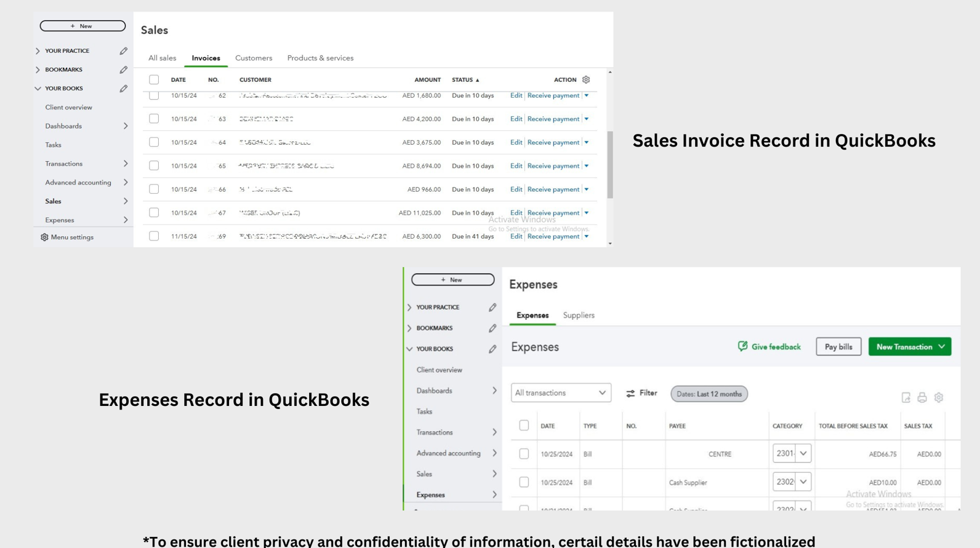
Task: Click Edit link for invoice 63
Action: [516, 119]
